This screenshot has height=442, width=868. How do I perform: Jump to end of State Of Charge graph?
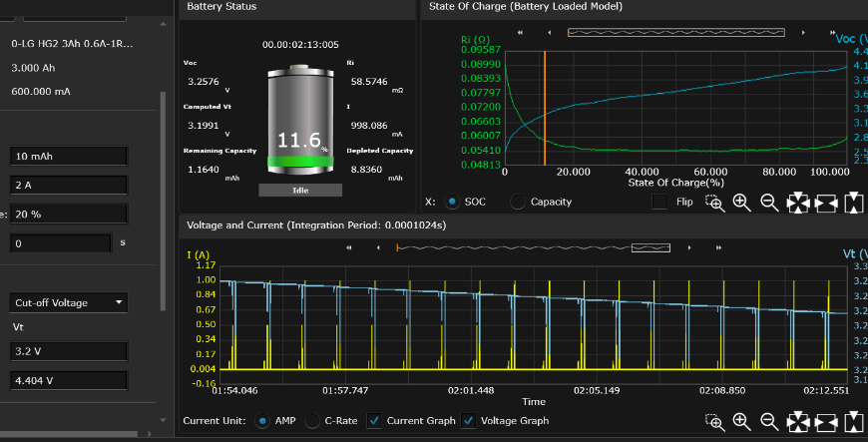tap(832, 33)
